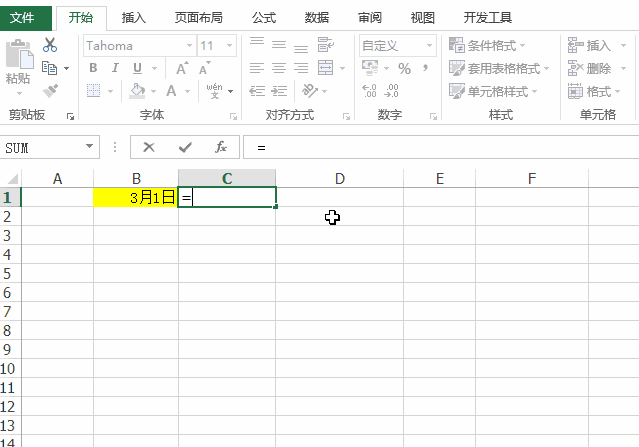Increase font size with large A
The width and height of the screenshot is (639, 447).
pyautogui.click(x=182, y=68)
